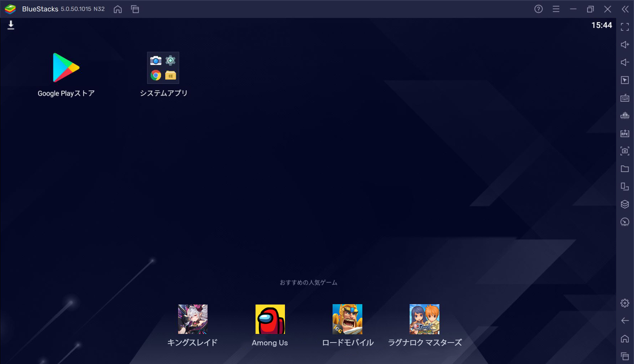This screenshot has width=634, height=364.
Task: Open the keyboard controls panel
Action: pyautogui.click(x=625, y=98)
